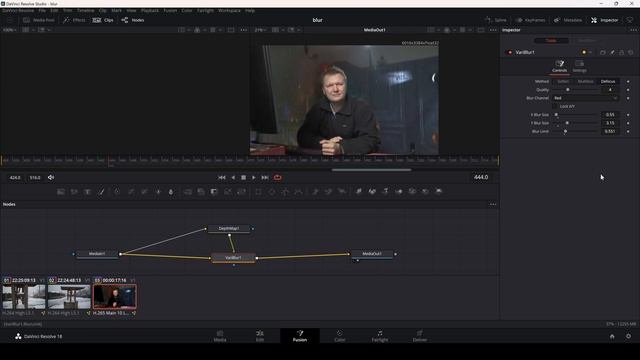Open Inspector panel options menu
The height and width of the screenshot is (360, 640).
click(633, 30)
